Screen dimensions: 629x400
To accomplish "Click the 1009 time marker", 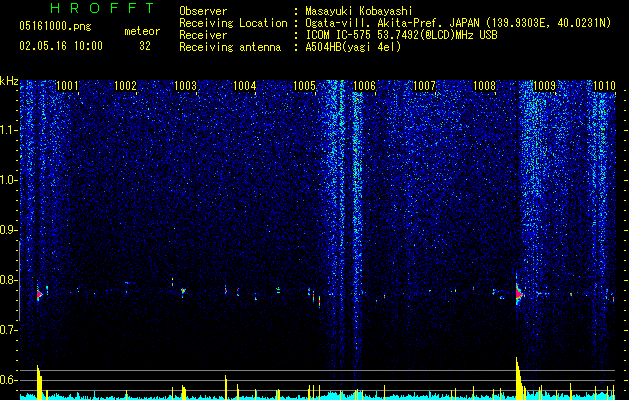I will coord(545,86).
